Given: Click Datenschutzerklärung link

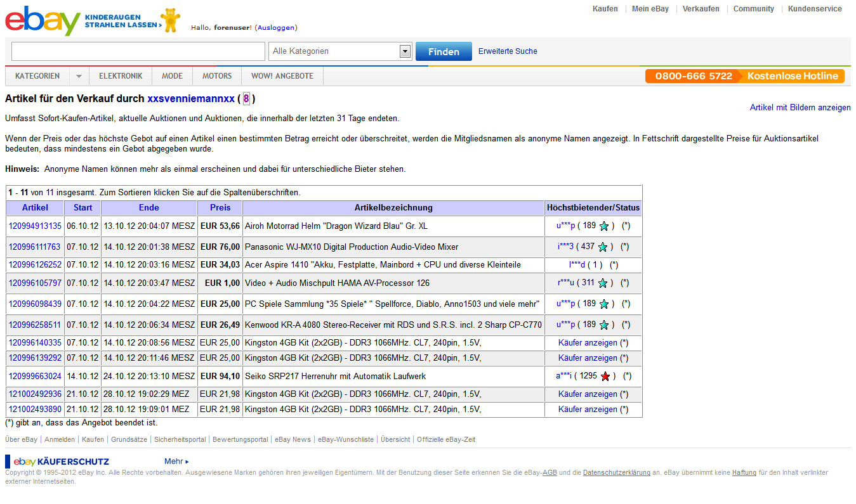Looking at the screenshot, I should click(617, 473).
